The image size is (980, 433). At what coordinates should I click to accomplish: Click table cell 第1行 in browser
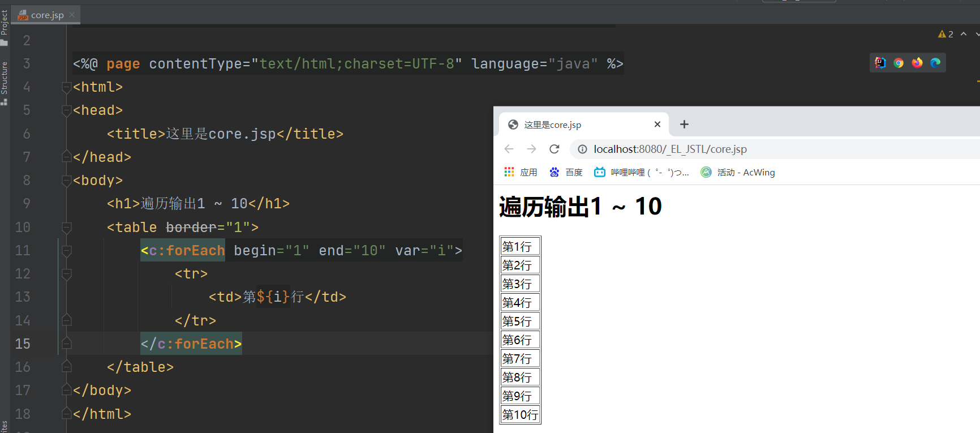520,246
